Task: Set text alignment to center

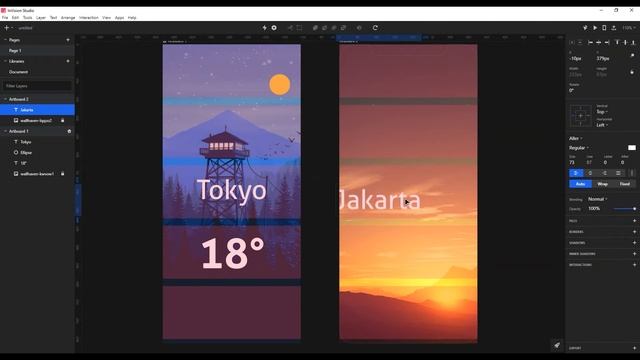Action: pos(590,173)
